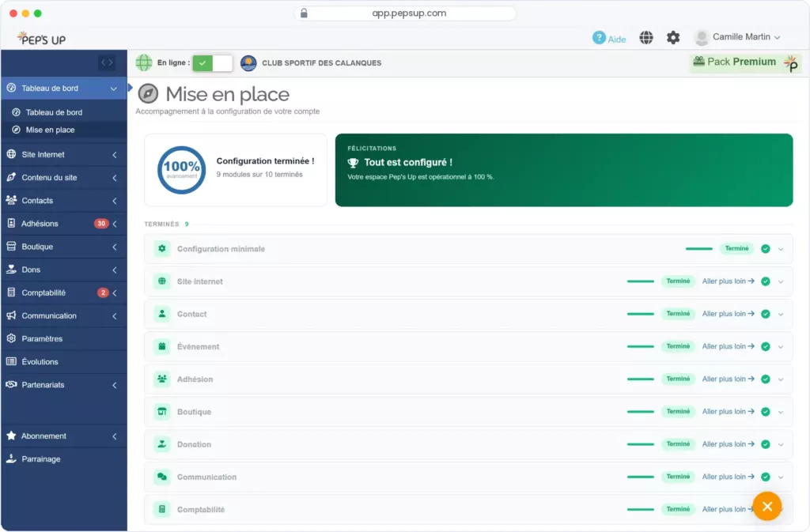Click the 100% progress ring
Image resolution: width=810 pixels, height=532 pixels.
click(181, 170)
